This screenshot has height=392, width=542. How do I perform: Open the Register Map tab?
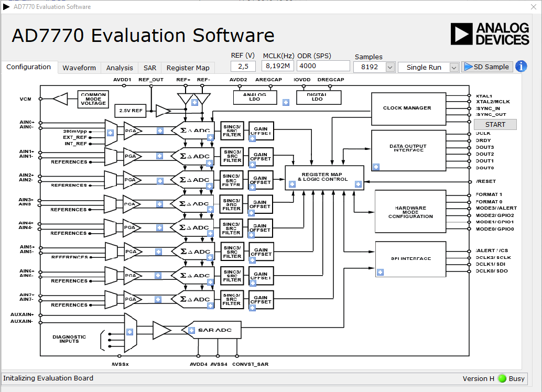click(x=188, y=68)
